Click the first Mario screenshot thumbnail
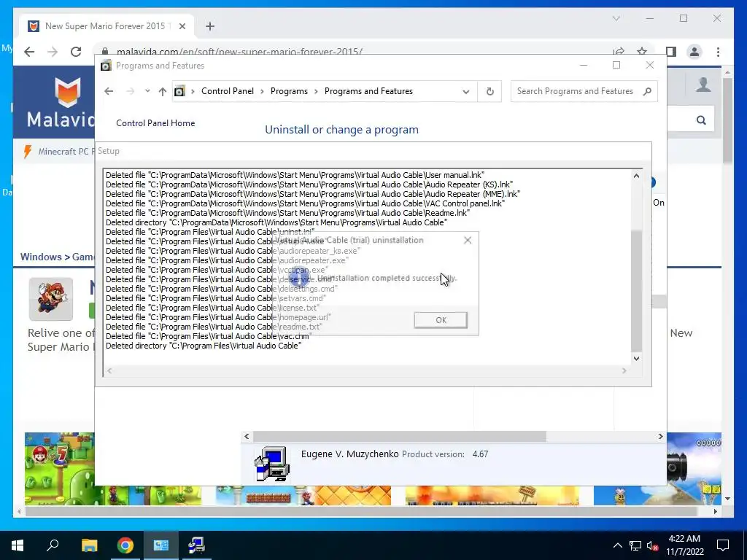747x560 pixels. 60,469
